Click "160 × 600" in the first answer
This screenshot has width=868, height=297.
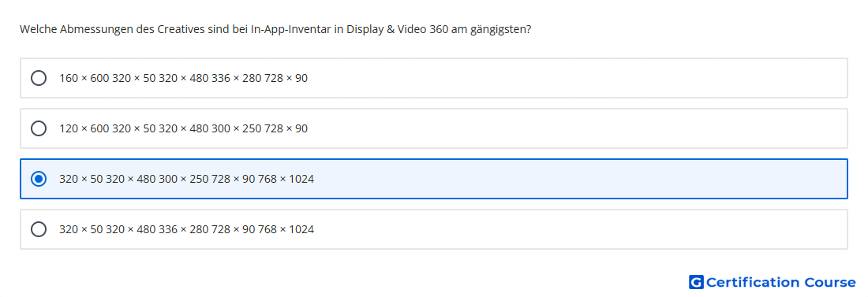(84, 78)
